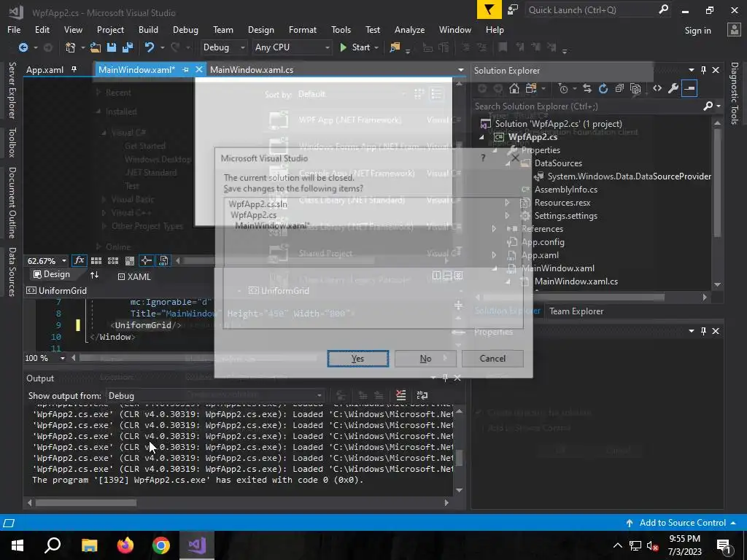Click Pending Changes Filter clock icon
The height and width of the screenshot is (560, 747).
coord(564,88)
